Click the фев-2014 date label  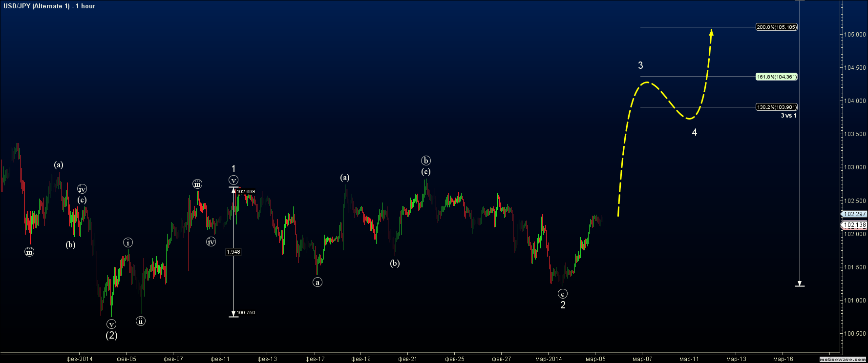pyautogui.click(x=80, y=359)
